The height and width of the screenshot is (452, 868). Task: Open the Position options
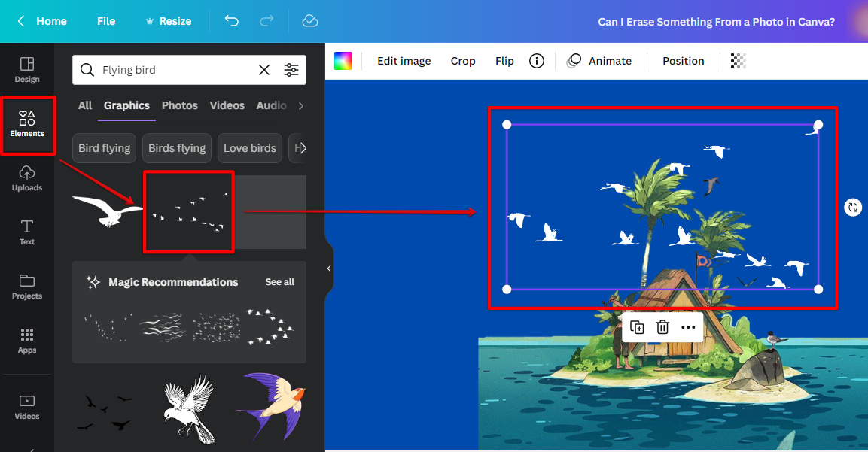click(x=682, y=61)
